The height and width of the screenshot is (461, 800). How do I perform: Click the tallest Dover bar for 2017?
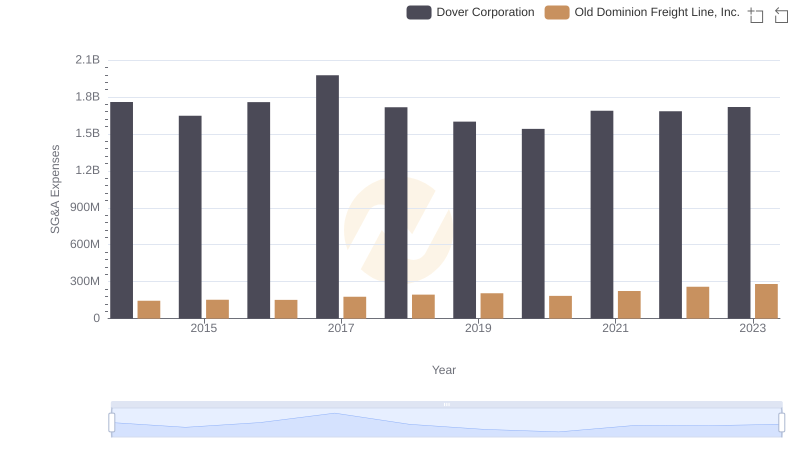point(327,197)
